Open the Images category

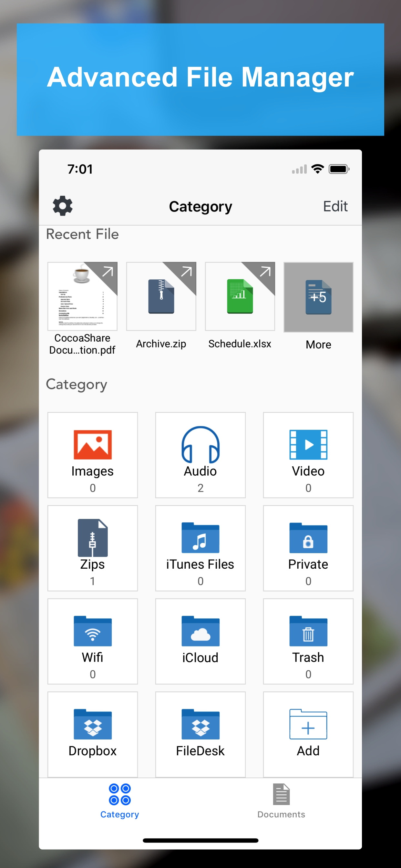(93, 455)
